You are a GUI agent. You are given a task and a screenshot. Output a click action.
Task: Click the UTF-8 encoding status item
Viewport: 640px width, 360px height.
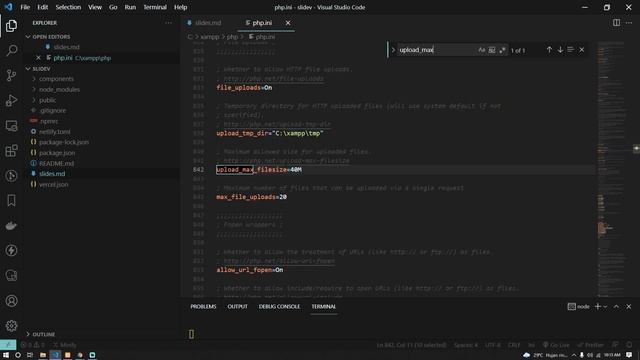pyautogui.click(x=493, y=345)
